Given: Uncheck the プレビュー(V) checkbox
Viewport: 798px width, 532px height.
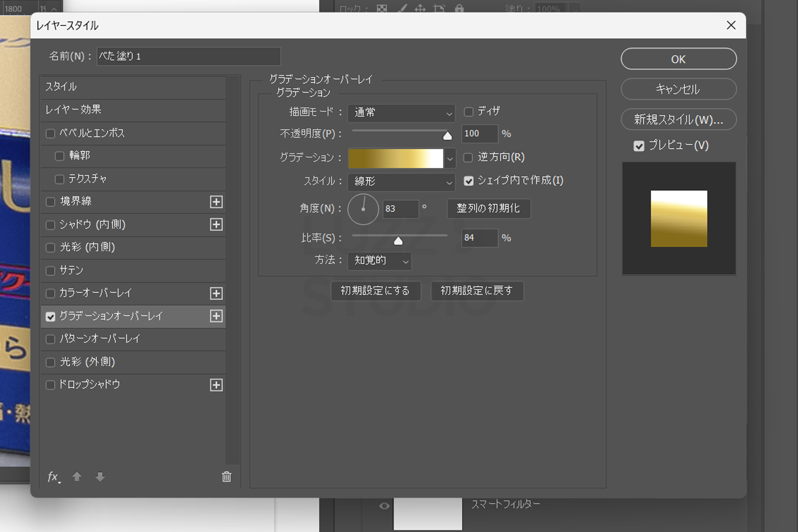Looking at the screenshot, I should point(639,146).
